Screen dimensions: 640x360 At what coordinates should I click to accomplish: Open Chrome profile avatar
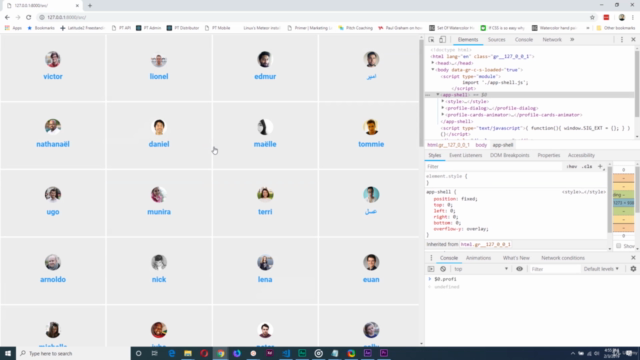point(622,17)
